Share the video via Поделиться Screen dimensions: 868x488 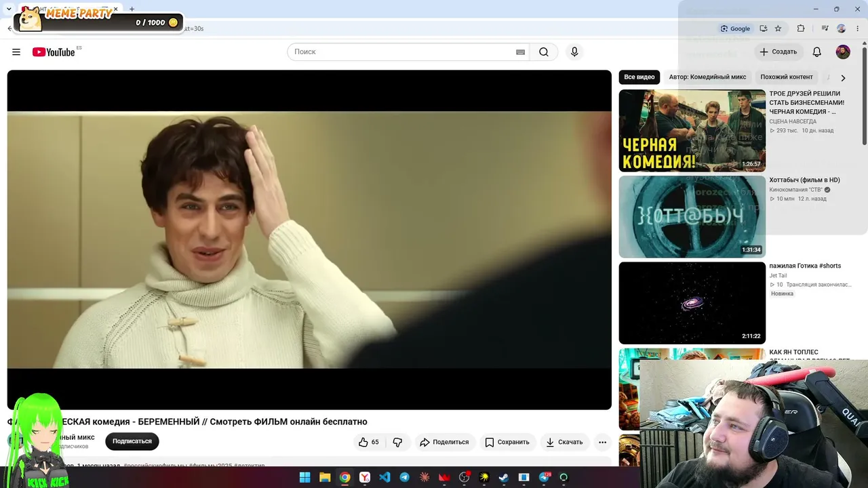444,442
